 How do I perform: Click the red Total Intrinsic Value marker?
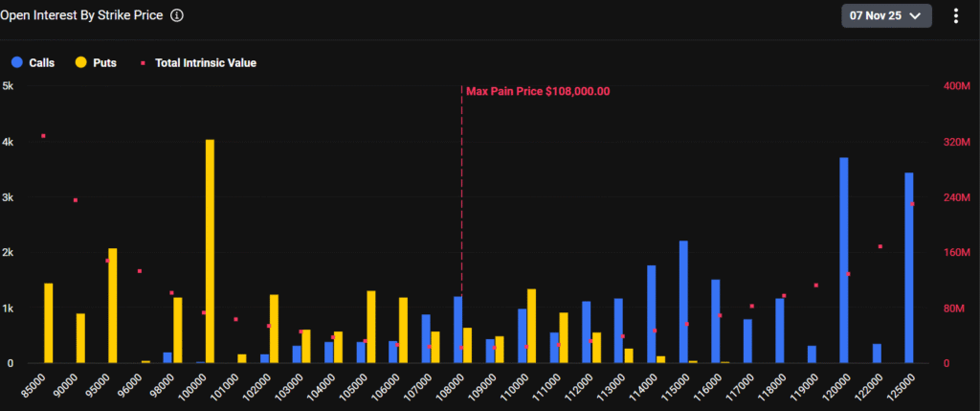(144, 62)
